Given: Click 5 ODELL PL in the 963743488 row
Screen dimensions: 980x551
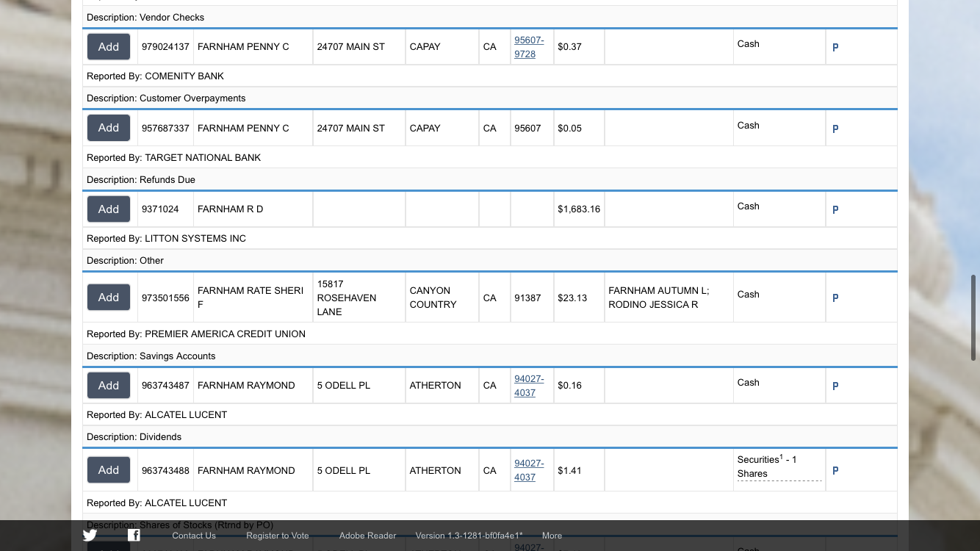Looking at the screenshot, I should pos(344,471).
